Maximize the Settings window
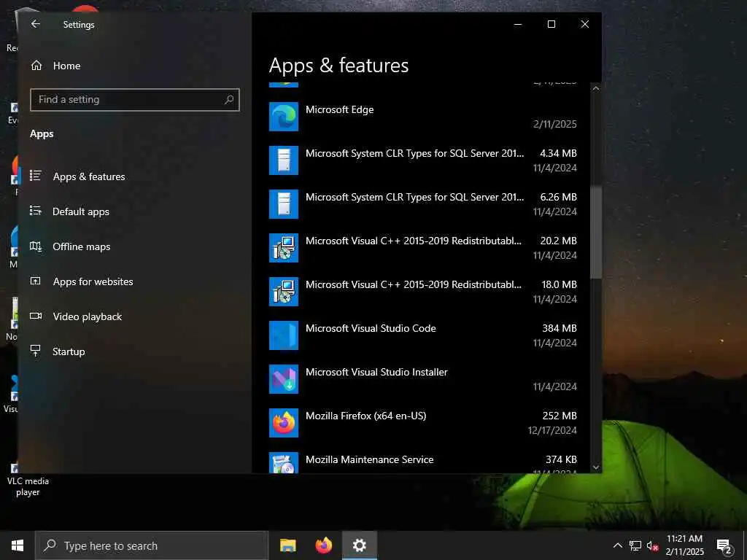The width and height of the screenshot is (747, 560). point(551,24)
